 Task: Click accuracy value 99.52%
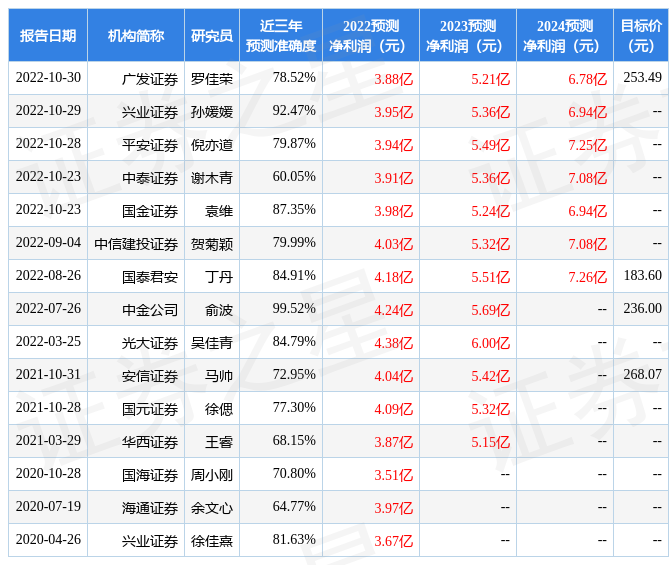[294, 309]
